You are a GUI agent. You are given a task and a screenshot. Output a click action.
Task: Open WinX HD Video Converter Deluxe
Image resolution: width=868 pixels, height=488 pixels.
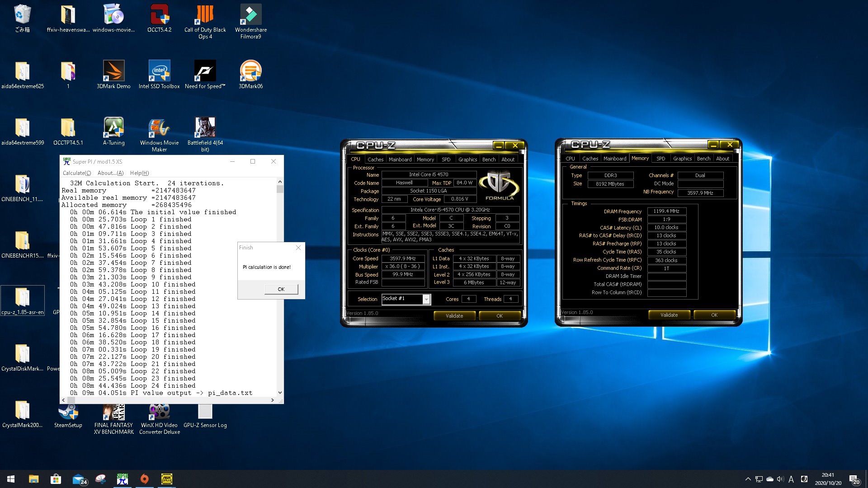click(159, 419)
